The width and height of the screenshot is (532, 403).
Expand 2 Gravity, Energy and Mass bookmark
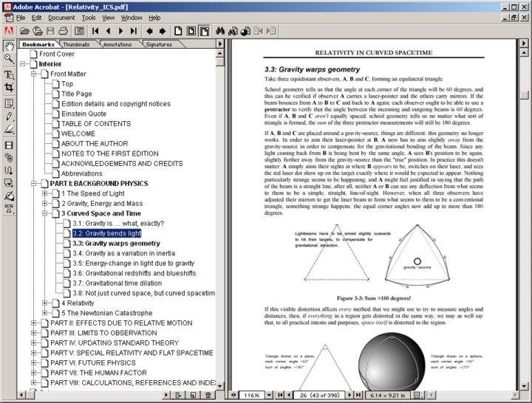click(x=44, y=204)
